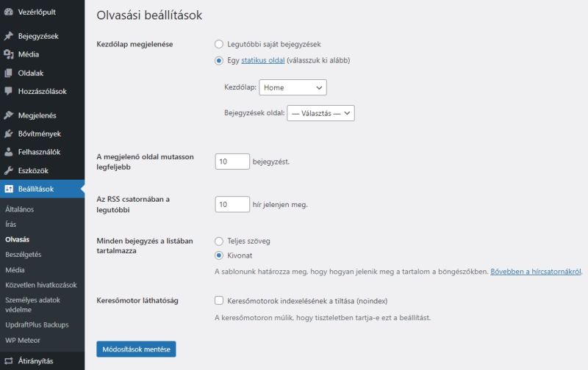Open the Kezdőlap dropdown showing Home

pyautogui.click(x=293, y=87)
